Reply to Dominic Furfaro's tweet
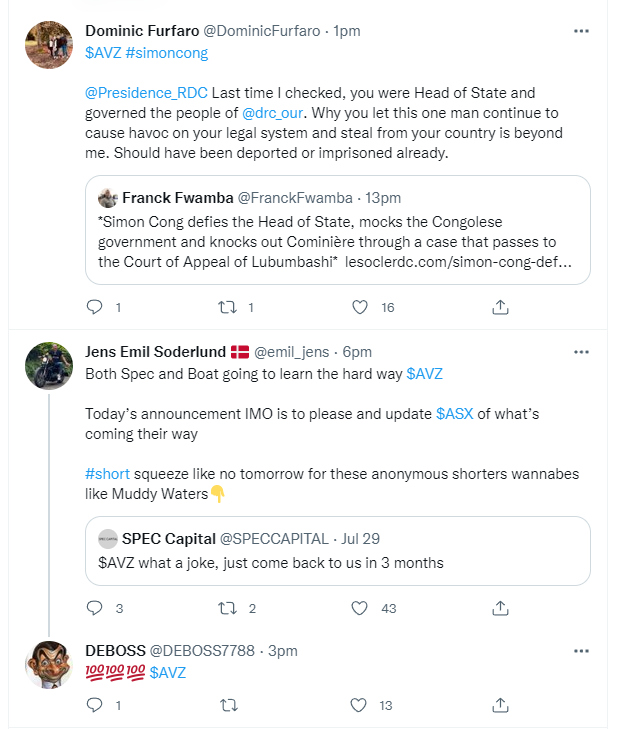The image size is (623, 729). pyautogui.click(x=95, y=307)
